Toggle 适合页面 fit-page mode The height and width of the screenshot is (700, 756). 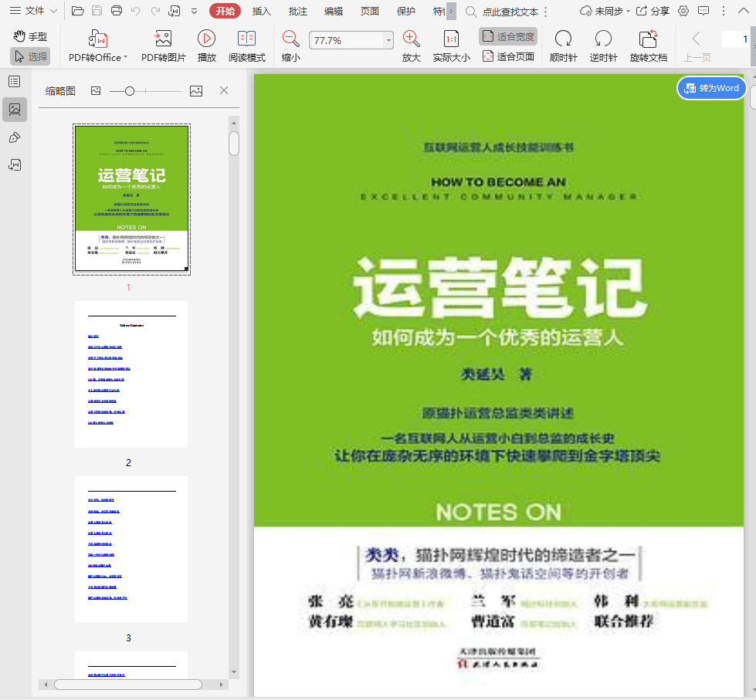click(x=508, y=56)
